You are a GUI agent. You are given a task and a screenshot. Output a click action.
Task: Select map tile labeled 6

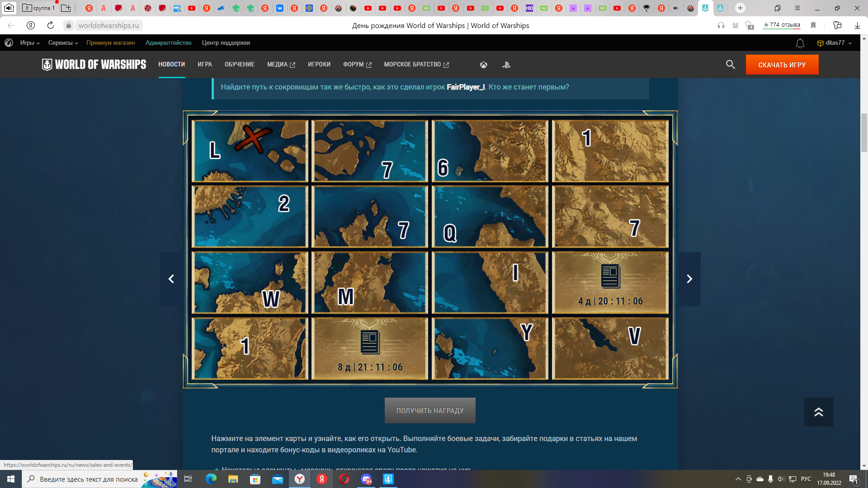[490, 151]
